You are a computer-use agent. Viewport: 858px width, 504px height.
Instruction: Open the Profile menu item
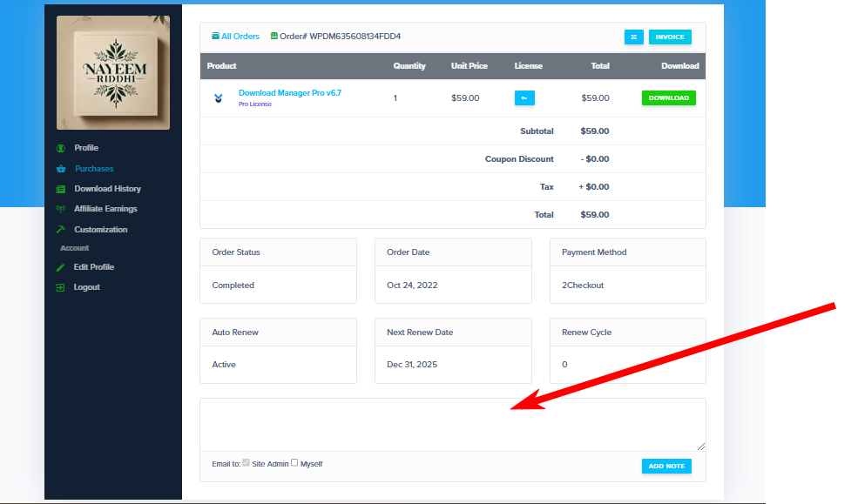pyautogui.click(x=86, y=148)
